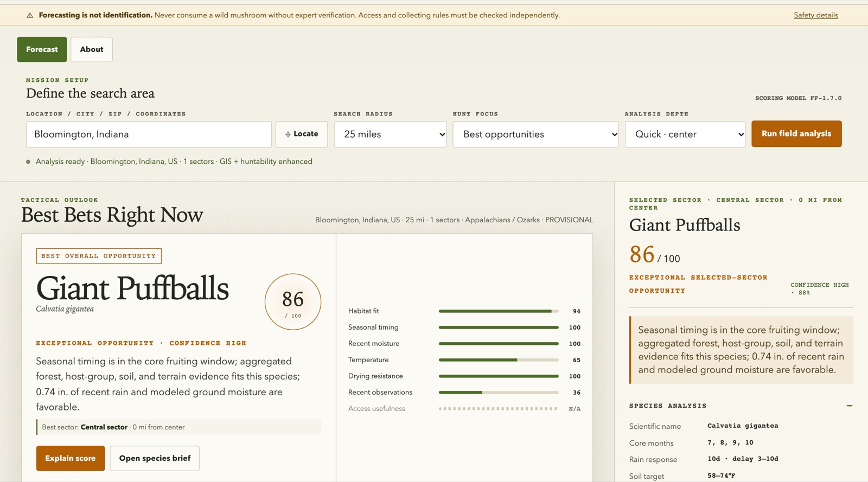Viewport: 868px width, 482px height.
Task: Click the Temperature progress bar
Action: point(499,360)
